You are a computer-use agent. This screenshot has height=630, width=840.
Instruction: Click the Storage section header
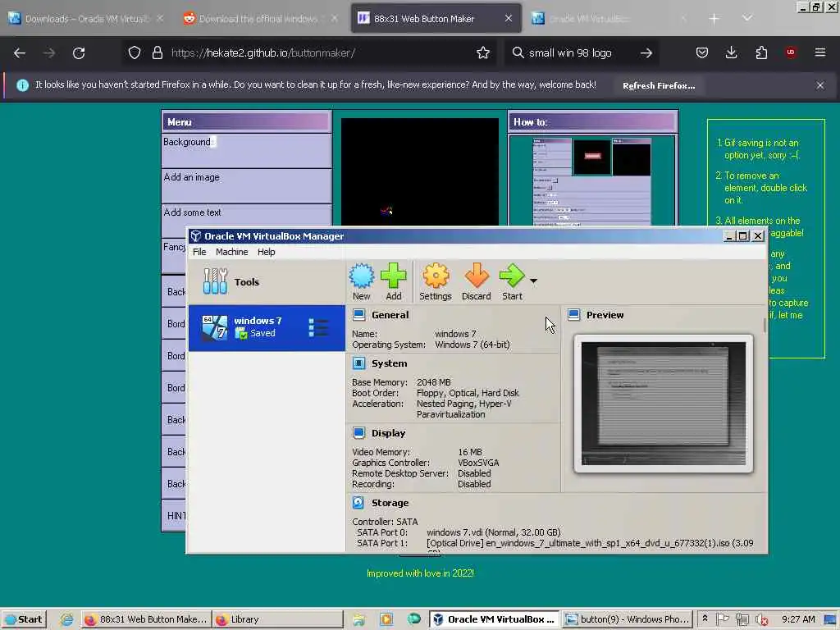(390, 503)
